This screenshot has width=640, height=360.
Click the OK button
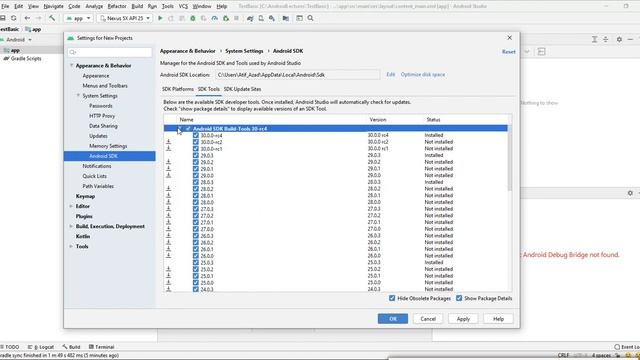coord(393,319)
